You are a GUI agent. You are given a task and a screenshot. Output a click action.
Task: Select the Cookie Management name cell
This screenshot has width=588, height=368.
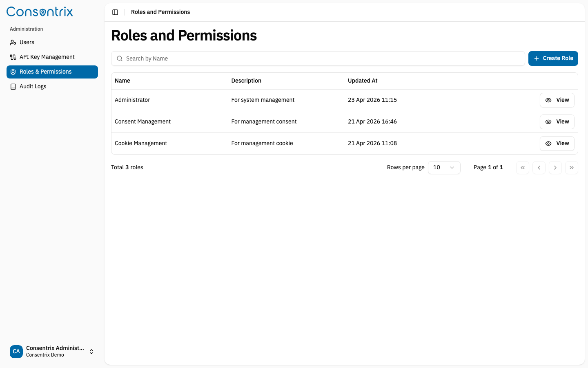pos(141,144)
